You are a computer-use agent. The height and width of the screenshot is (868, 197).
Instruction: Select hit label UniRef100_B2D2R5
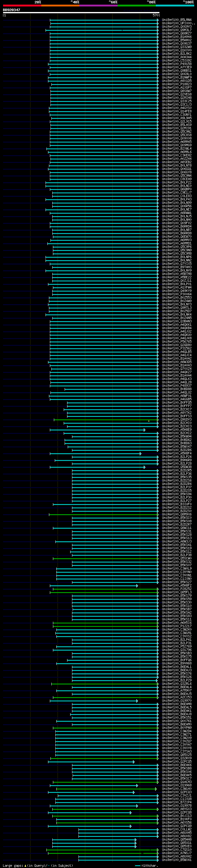[x=176, y=470]
